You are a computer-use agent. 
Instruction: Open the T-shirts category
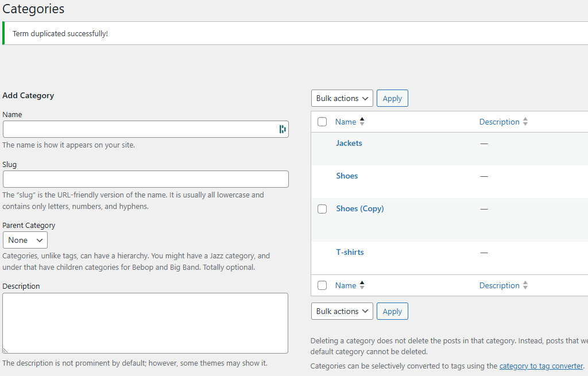click(x=350, y=252)
